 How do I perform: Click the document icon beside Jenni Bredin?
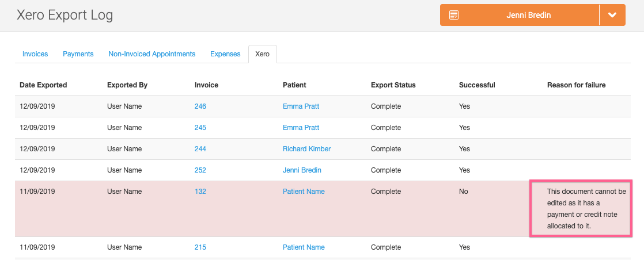[x=454, y=16]
